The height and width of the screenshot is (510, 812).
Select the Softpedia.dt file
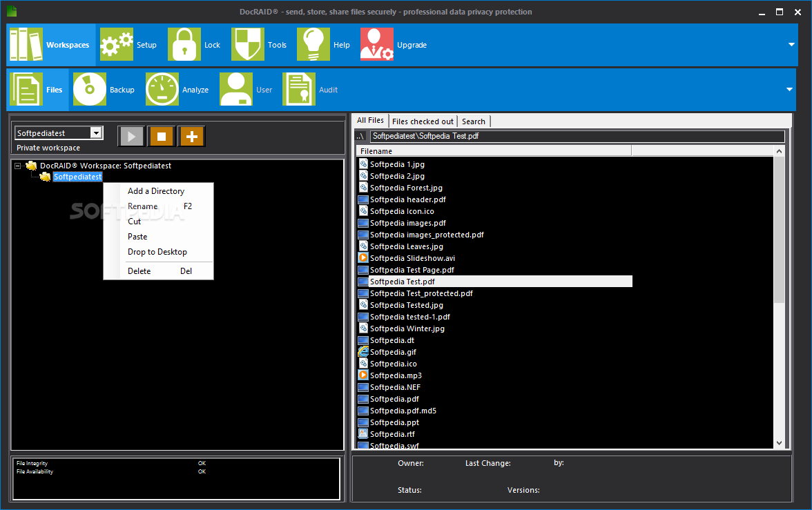392,340
